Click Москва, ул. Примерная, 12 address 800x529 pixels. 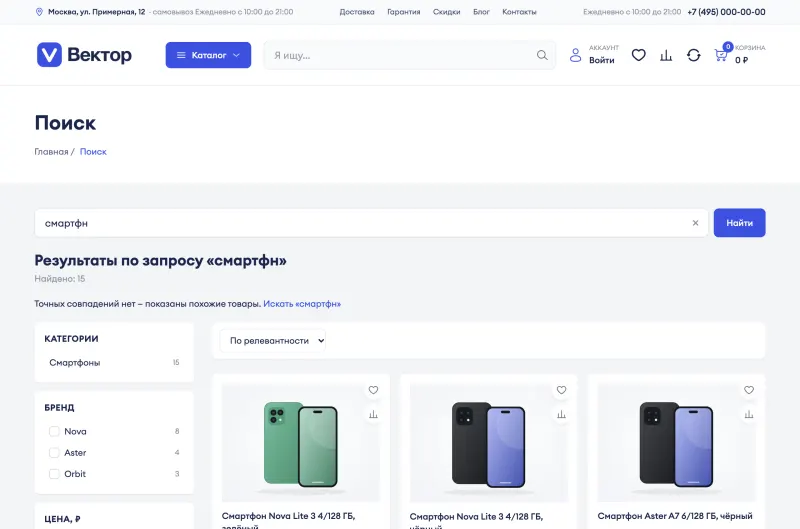tap(96, 12)
